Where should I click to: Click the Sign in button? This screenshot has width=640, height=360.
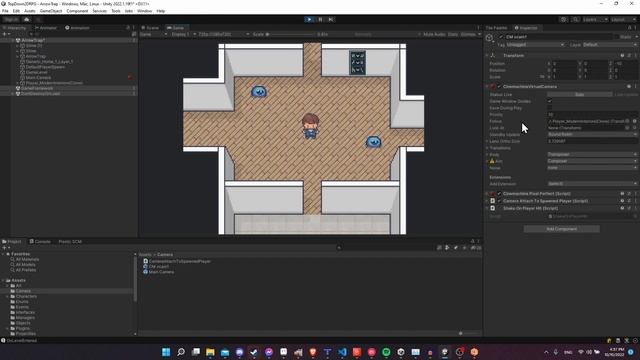[x=11, y=19]
